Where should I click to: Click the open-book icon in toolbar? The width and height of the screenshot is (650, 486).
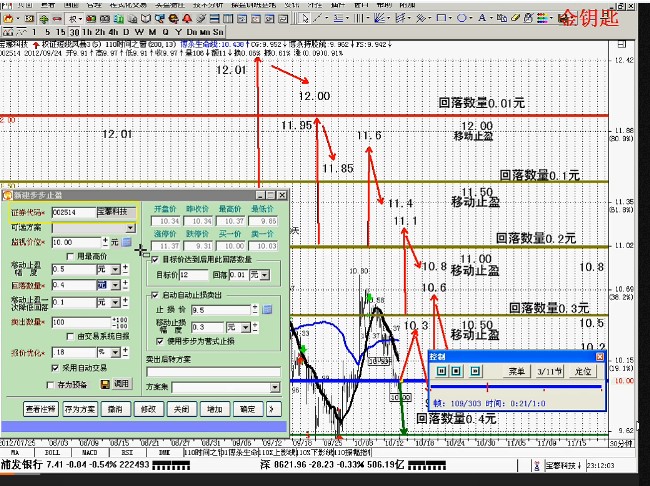click(x=146, y=19)
